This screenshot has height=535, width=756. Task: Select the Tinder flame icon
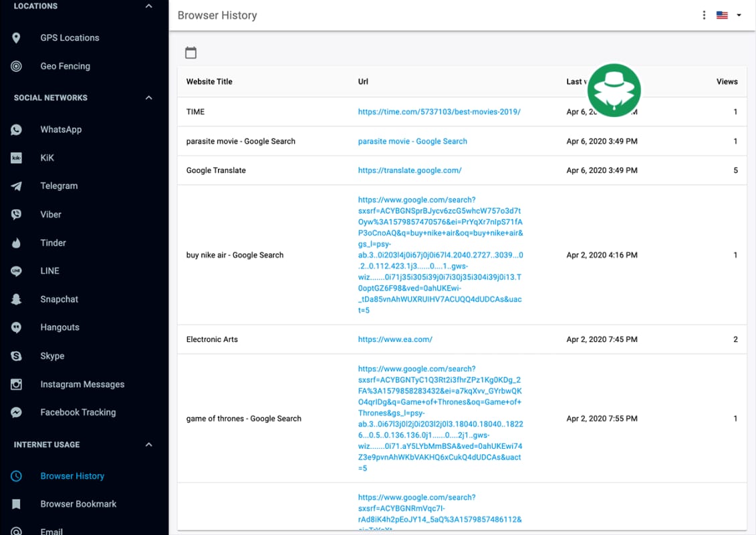click(16, 242)
